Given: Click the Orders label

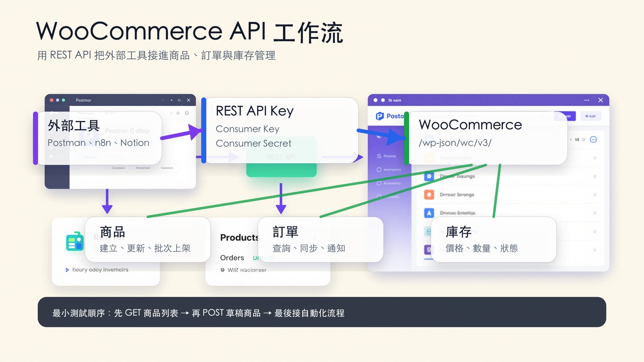Looking at the screenshot, I should (x=232, y=258).
